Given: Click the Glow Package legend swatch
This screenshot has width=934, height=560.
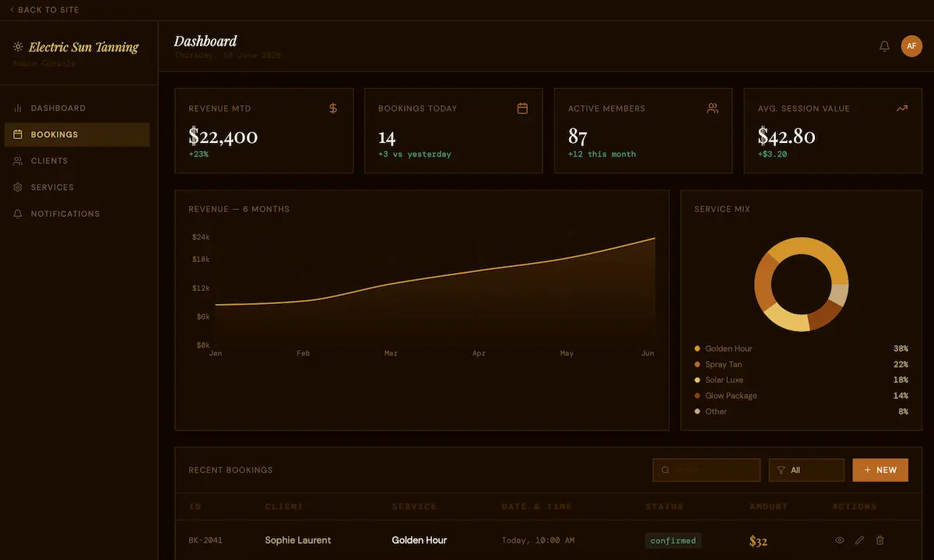Looking at the screenshot, I should [697, 395].
